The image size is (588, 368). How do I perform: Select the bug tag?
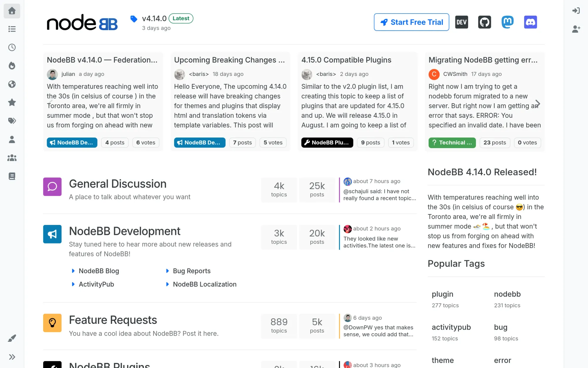pos(501,327)
